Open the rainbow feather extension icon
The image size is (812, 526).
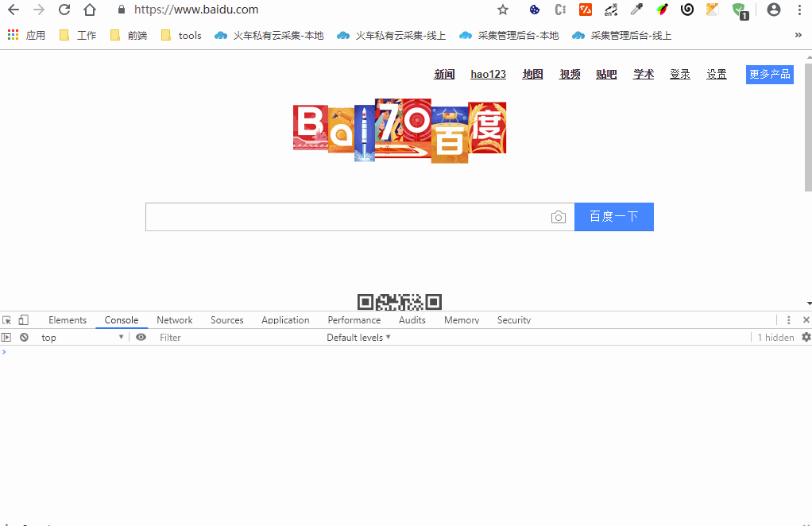click(662, 10)
